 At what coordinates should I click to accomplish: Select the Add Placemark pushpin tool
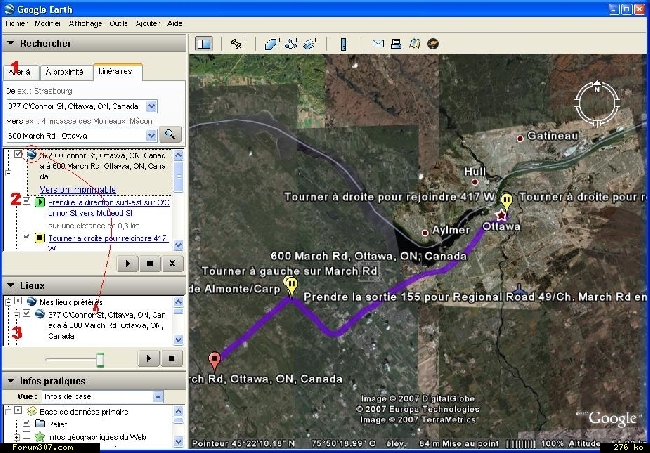click(236, 44)
